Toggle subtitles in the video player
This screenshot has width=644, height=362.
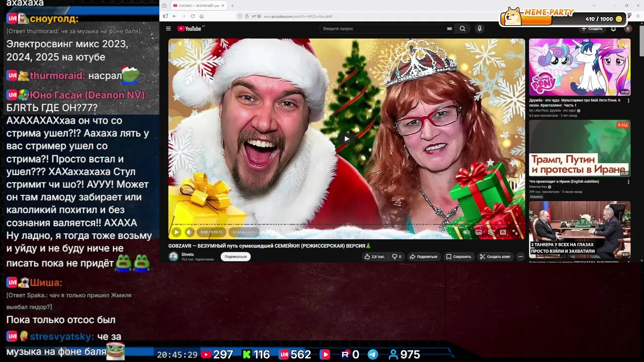pyautogui.click(x=478, y=232)
